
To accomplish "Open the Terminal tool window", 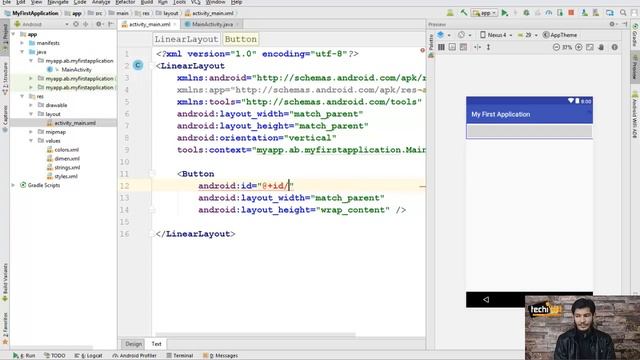I will tap(180, 356).
